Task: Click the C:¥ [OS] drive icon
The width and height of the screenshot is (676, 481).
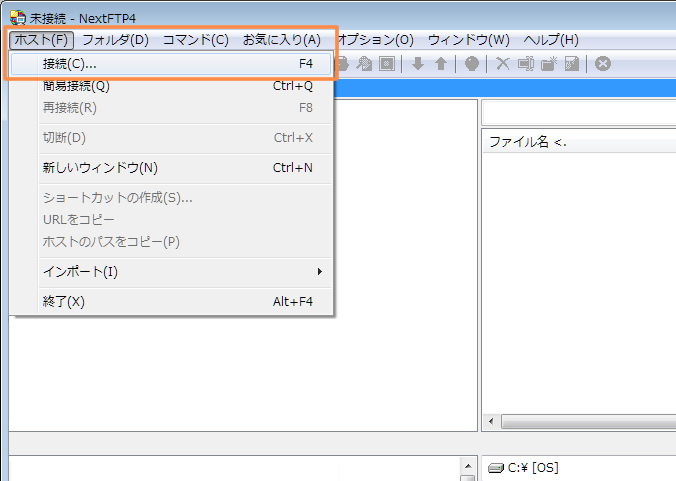Action: point(495,467)
